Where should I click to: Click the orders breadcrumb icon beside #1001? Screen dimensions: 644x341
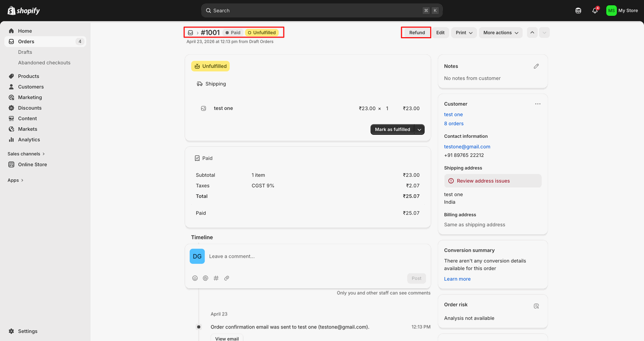point(191,33)
